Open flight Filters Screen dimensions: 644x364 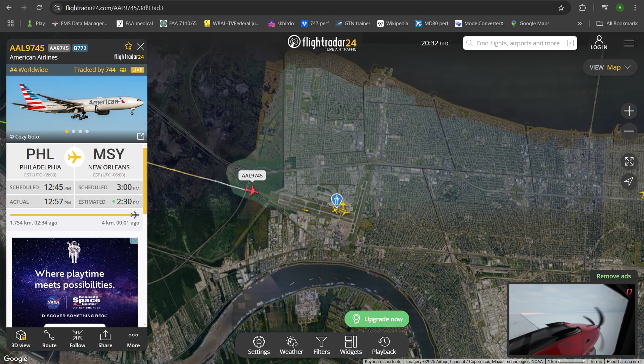pyautogui.click(x=321, y=345)
